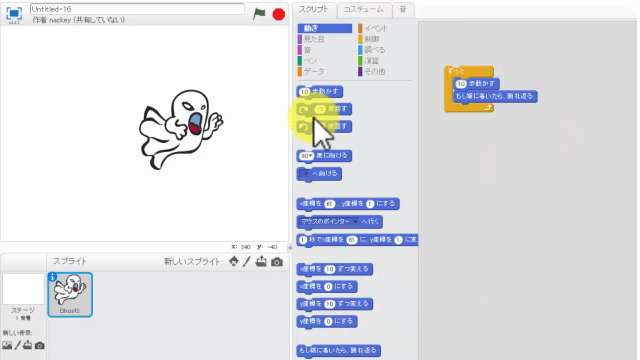This screenshot has height=360, width=640.
Task: Click the x座標を10ずつ変える block
Action: click(x=334, y=269)
